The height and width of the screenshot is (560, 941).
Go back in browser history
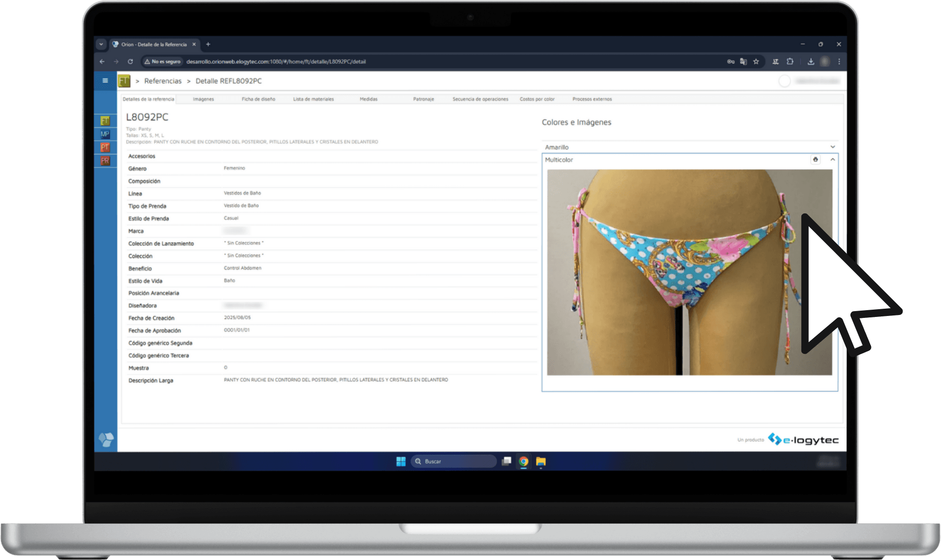pos(102,62)
